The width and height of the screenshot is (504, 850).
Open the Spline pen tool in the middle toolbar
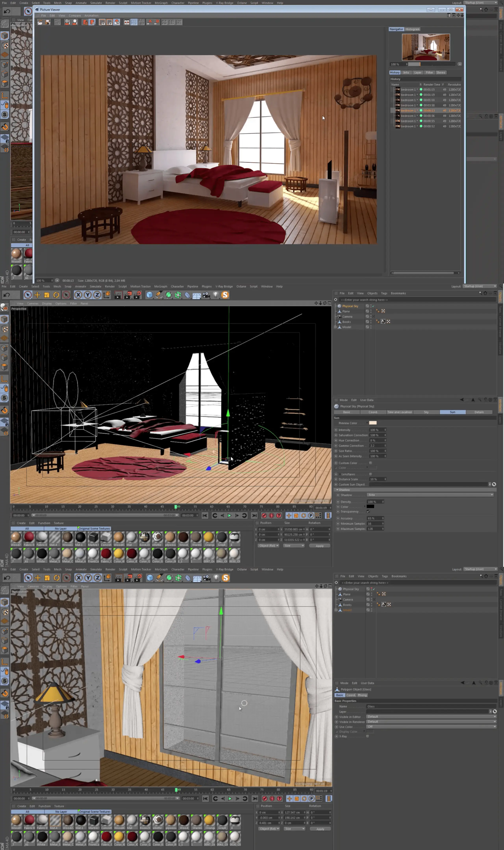pyautogui.click(x=159, y=295)
